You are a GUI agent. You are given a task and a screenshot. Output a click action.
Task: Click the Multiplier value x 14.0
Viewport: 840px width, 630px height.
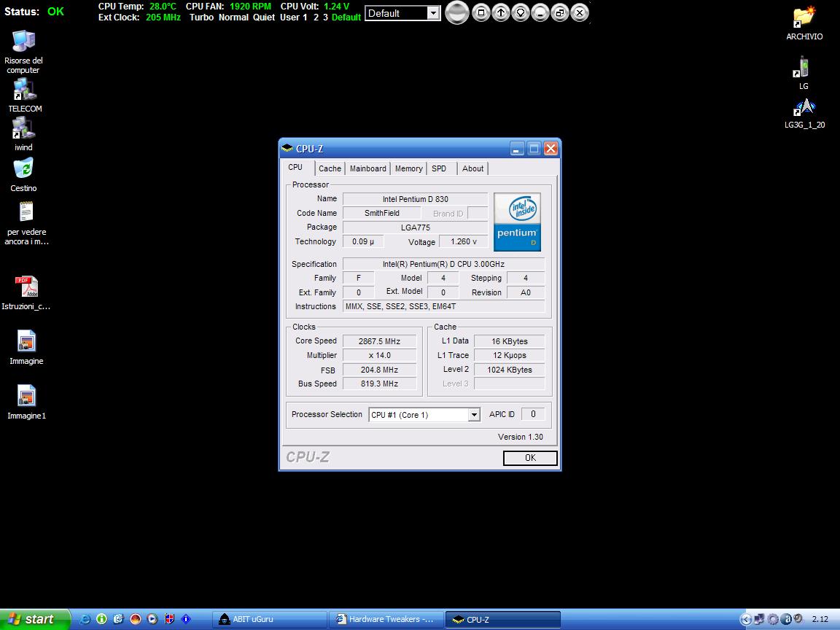[379, 355]
